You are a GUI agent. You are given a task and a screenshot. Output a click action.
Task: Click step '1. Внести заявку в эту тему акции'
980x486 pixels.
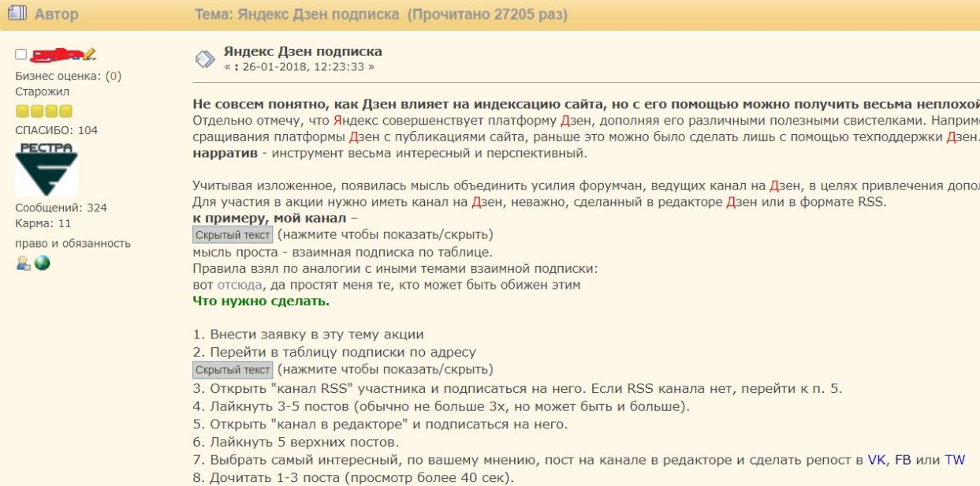click(308, 335)
